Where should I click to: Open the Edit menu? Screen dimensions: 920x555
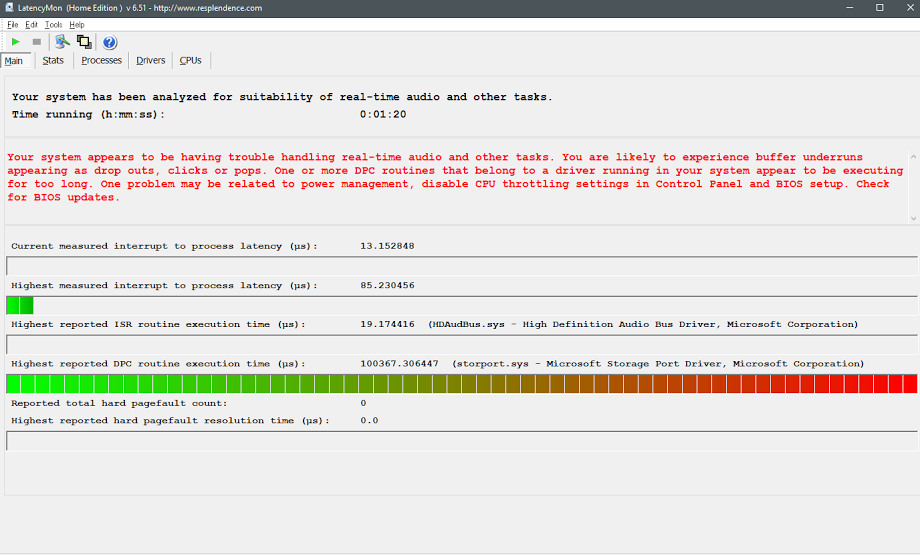point(31,25)
